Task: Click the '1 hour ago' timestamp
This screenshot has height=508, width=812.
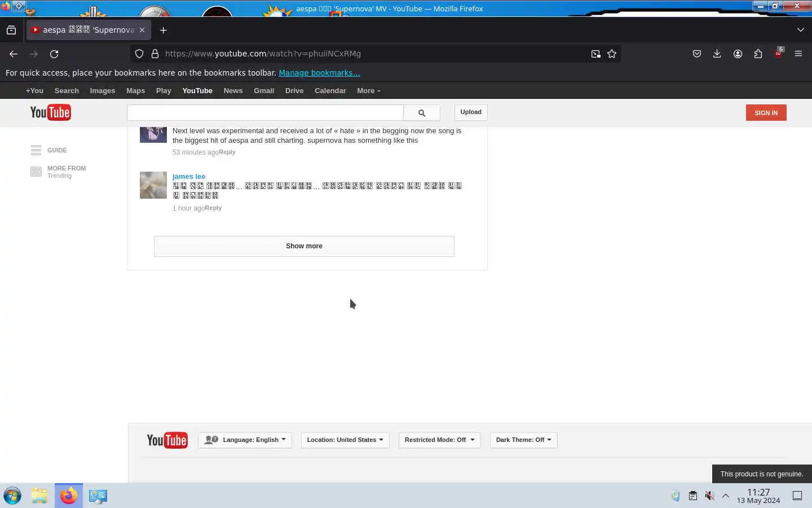Action: click(188, 208)
